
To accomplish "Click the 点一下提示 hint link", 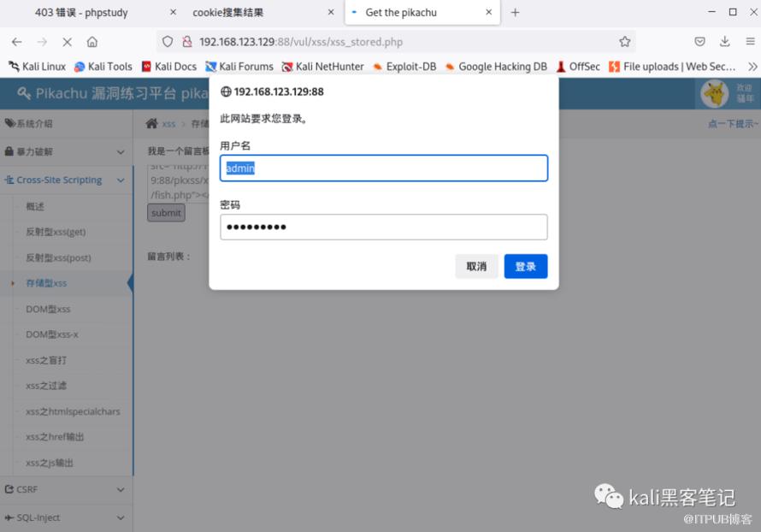I will pyautogui.click(x=733, y=124).
